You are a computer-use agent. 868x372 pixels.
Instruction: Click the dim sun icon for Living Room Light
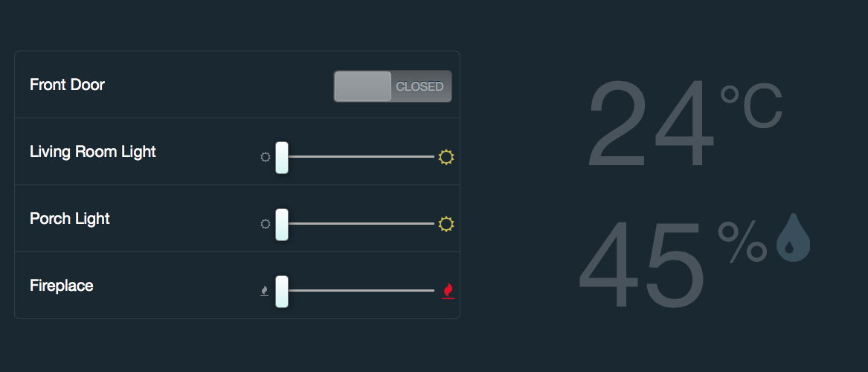point(265,158)
